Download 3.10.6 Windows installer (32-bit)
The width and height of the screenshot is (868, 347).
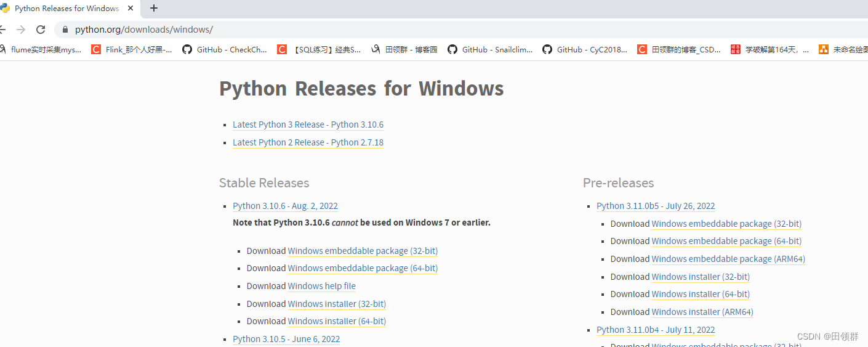pyautogui.click(x=337, y=304)
